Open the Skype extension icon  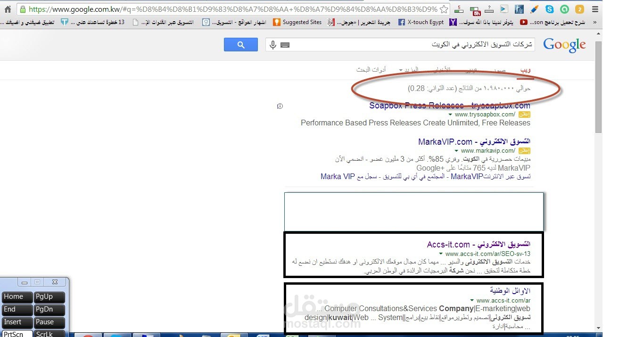(x=550, y=9)
